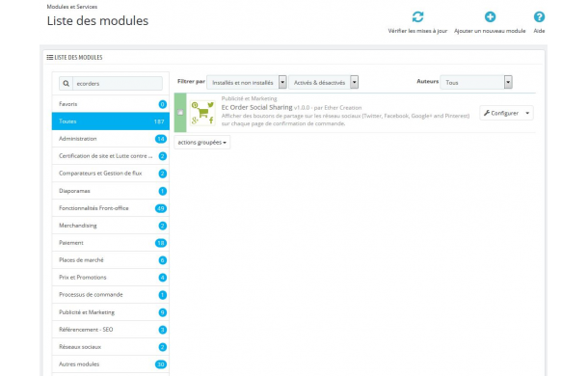Screen dimensions: 588x376
Task: Click the Ec Order Social Sharing title
Action: pyautogui.click(x=256, y=107)
